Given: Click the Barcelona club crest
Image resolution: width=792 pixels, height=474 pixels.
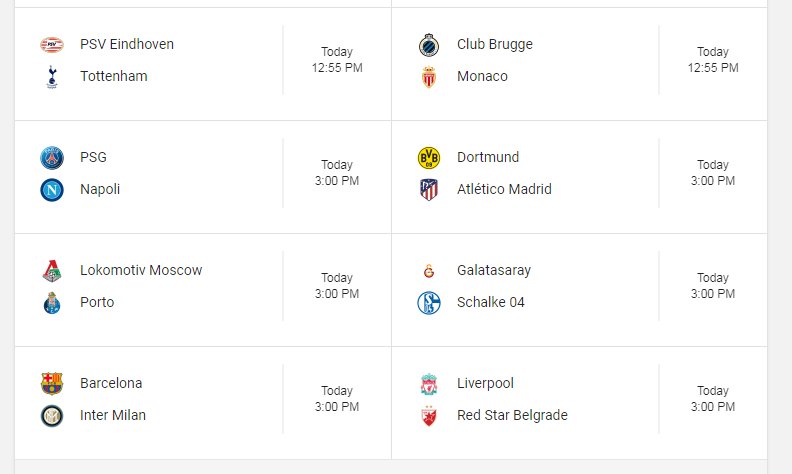Looking at the screenshot, I should click(52, 384).
